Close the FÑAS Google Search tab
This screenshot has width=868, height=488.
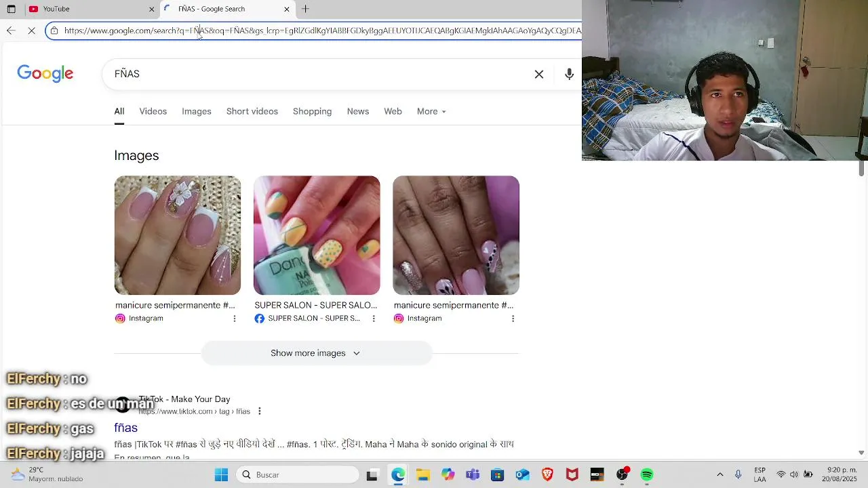(x=286, y=9)
